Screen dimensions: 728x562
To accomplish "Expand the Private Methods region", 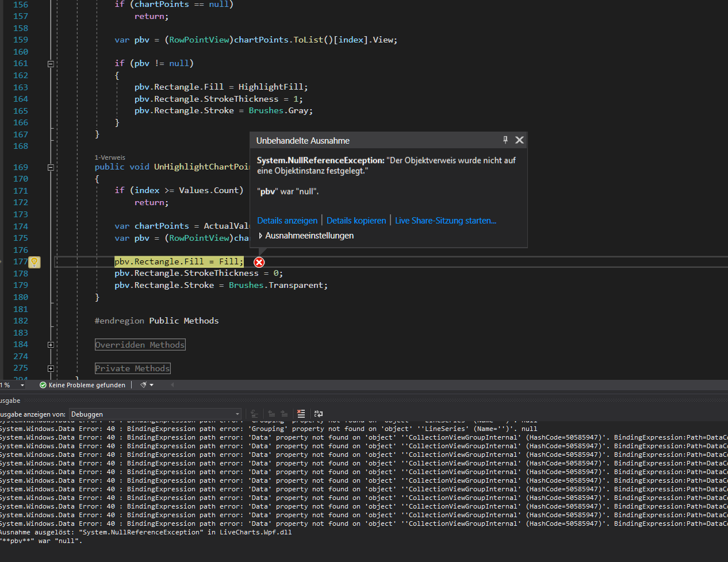I will (x=51, y=368).
